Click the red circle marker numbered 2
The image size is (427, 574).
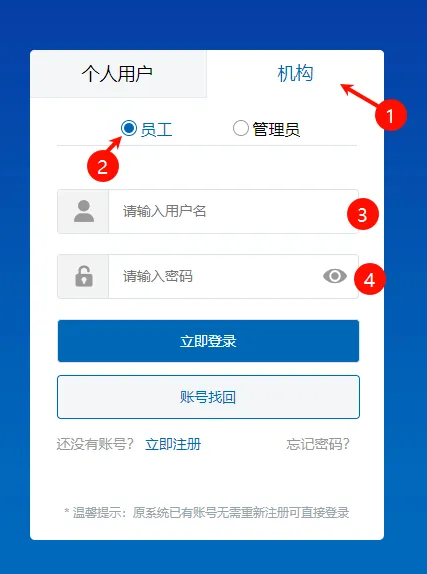coord(103,166)
